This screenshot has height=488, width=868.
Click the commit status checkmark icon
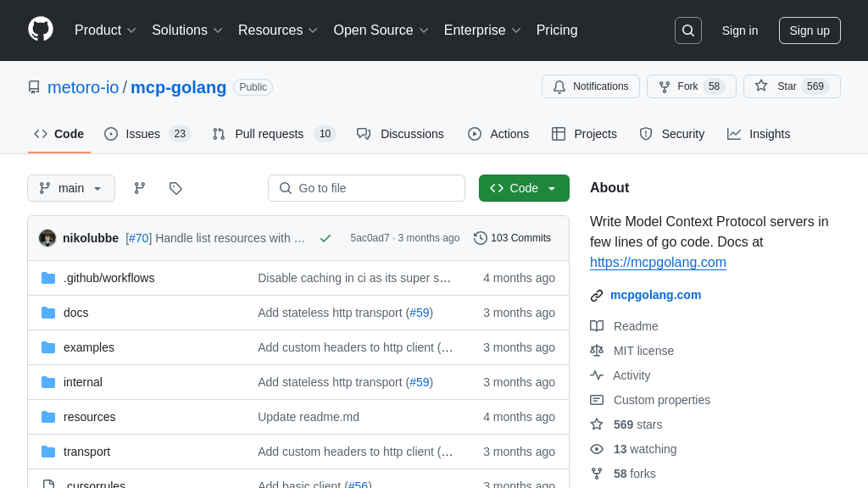point(325,238)
